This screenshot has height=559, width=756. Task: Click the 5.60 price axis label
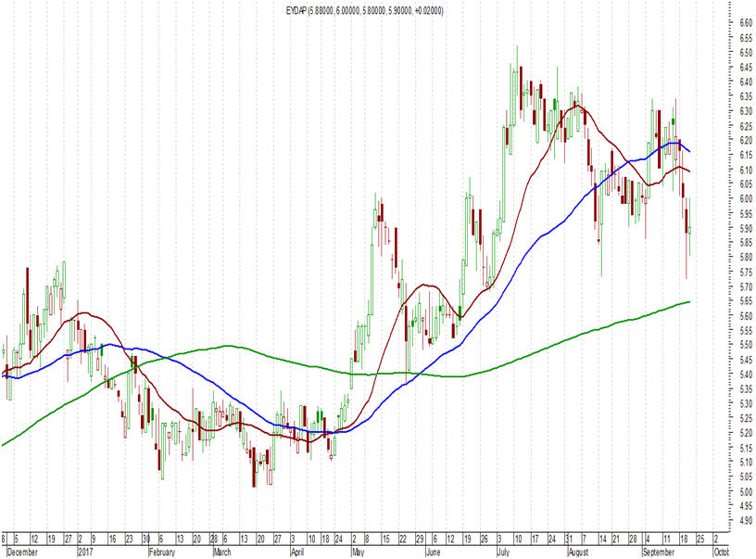pyautogui.click(x=746, y=316)
